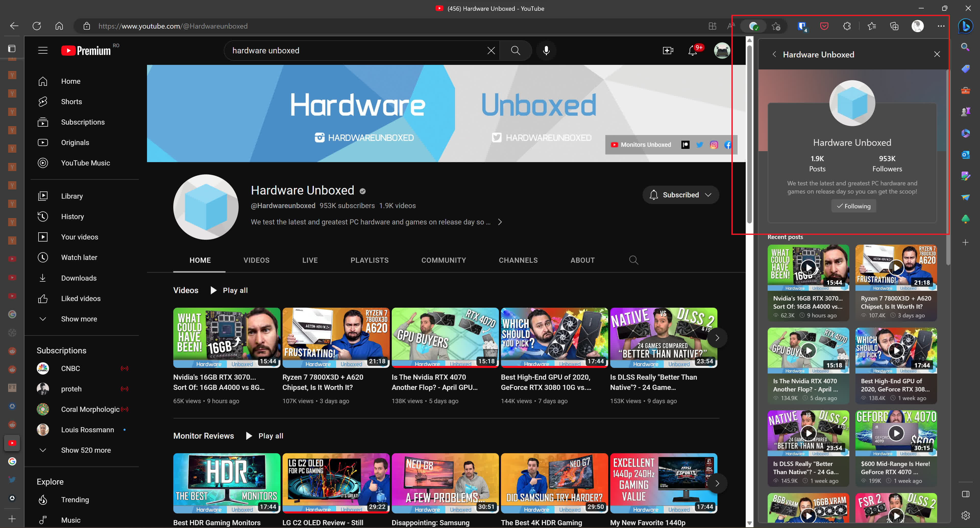The height and width of the screenshot is (528, 980).
Task: Click the Edge Collections toolbar icon
Action: point(894,26)
